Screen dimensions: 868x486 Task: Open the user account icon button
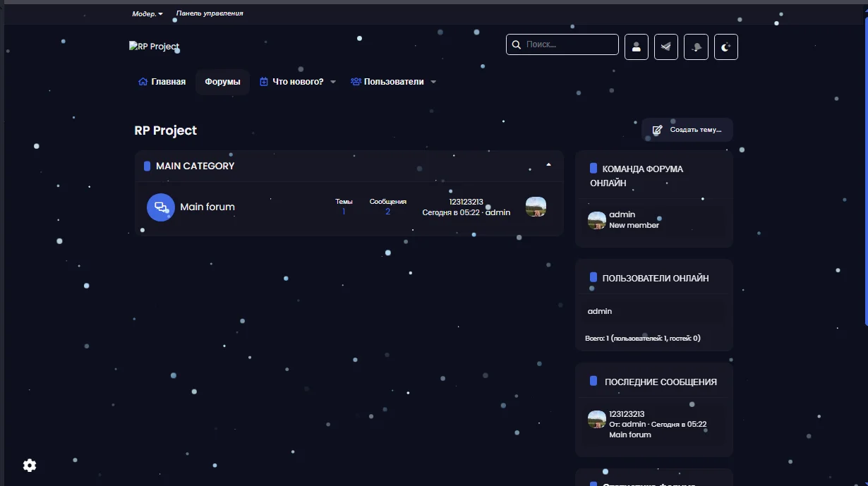(637, 47)
